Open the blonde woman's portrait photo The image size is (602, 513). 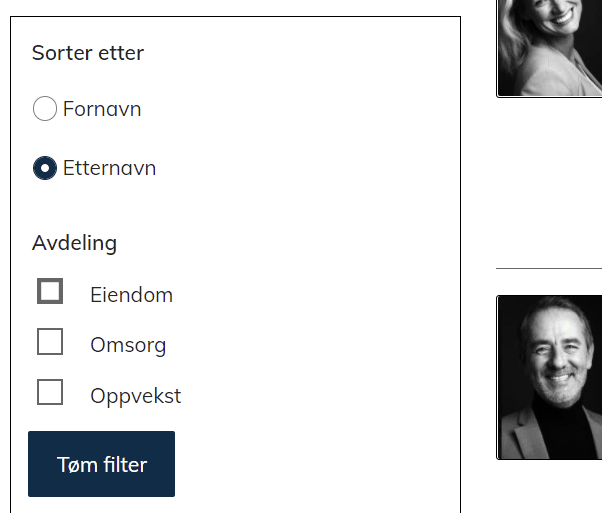(549, 48)
